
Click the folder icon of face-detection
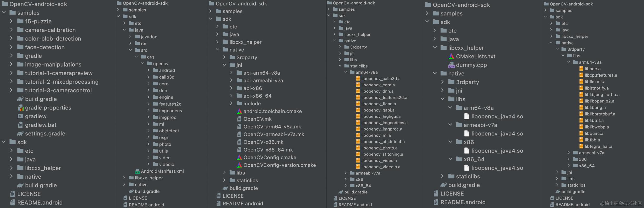click(20, 47)
